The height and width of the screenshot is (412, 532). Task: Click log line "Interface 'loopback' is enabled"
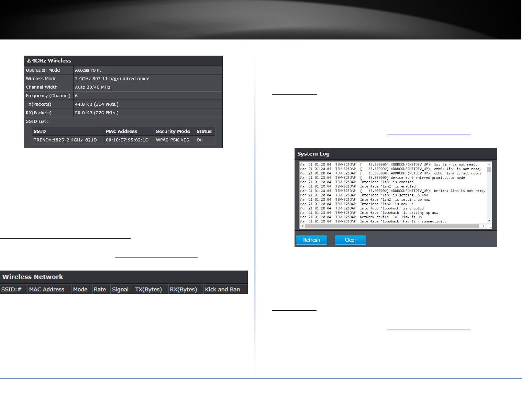click(362, 208)
